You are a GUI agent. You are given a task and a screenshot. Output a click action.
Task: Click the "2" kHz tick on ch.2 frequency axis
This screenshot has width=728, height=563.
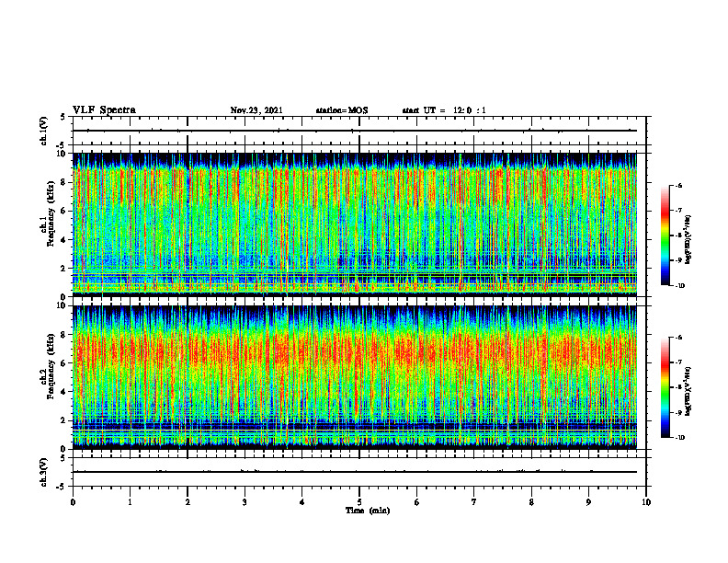coord(64,420)
